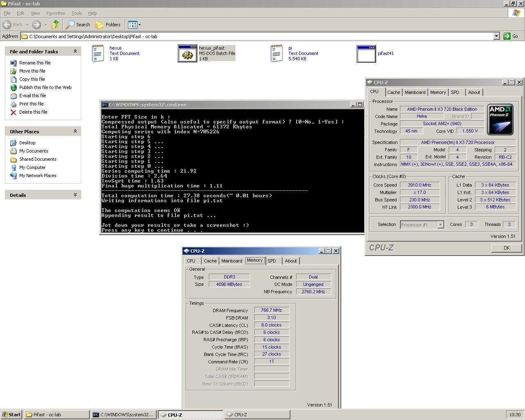Click the My Network Places icon
This screenshot has height=420, width=525.
[x=14, y=176]
